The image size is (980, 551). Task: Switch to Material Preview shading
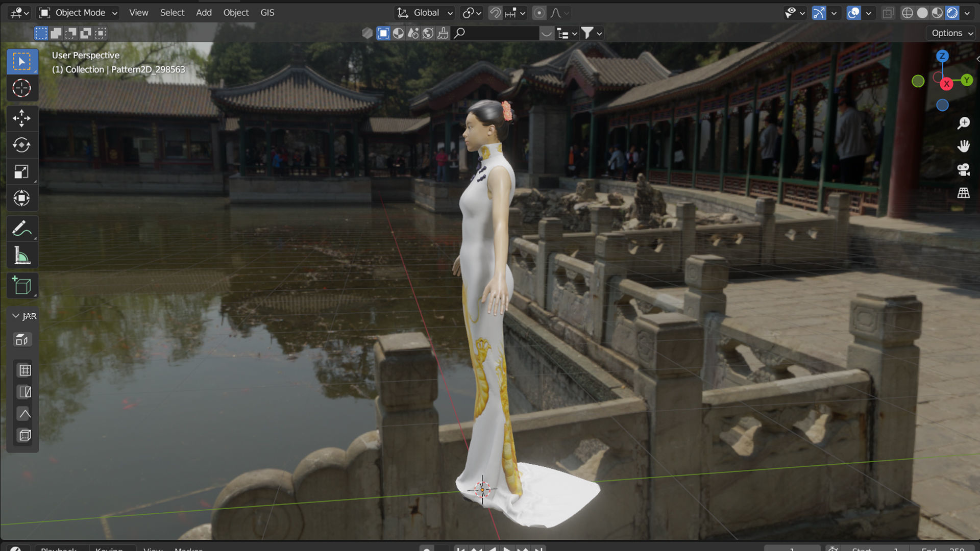tap(937, 13)
